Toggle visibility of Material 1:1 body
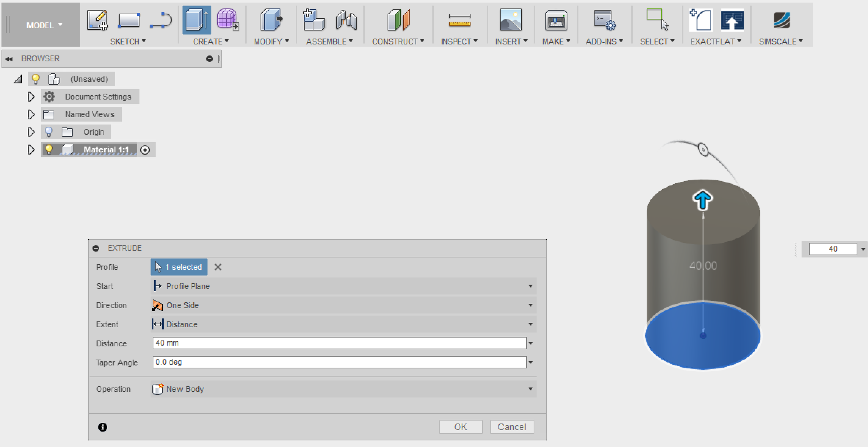868x447 pixels. [x=49, y=149]
